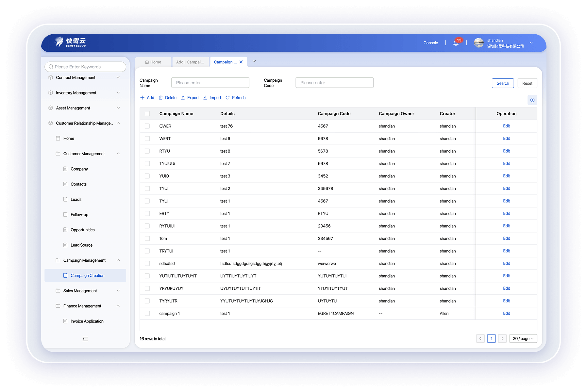This screenshot has height=392, width=587.
Task: Switch to the Home tab
Action: click(153, 62)
